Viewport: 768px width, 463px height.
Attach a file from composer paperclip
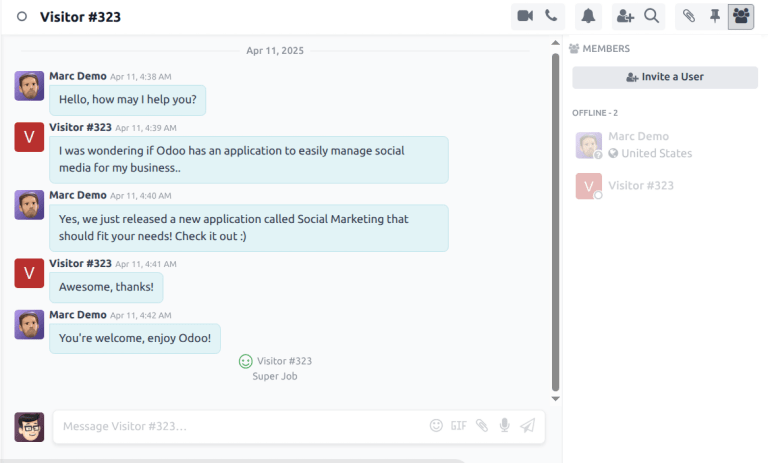pos(482,425)
